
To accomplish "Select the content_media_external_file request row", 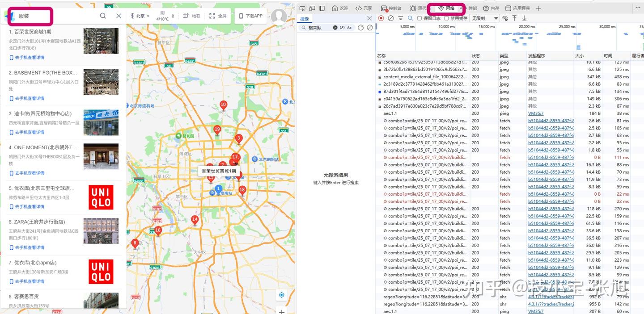I will (x=510, y=77).
